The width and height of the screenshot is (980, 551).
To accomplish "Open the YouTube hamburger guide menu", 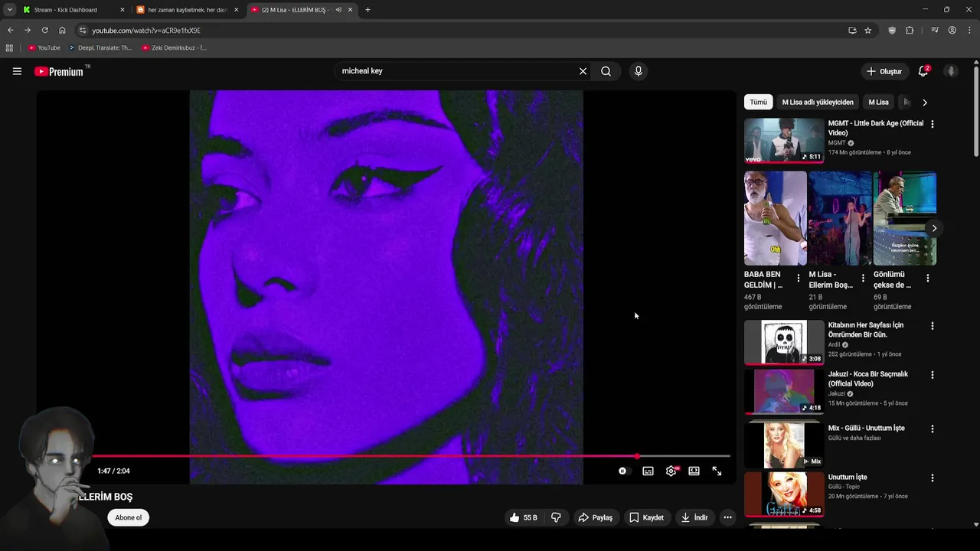I will pyautogui.click(x=17, y=71).
